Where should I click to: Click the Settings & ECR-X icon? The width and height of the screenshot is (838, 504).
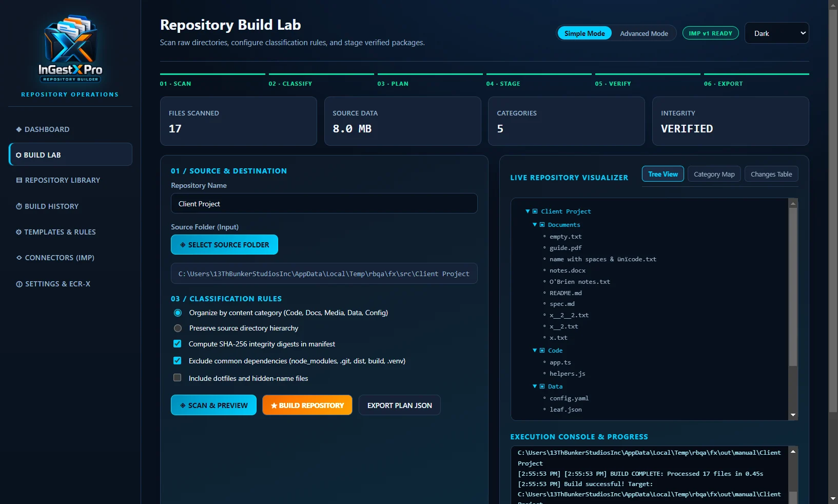19,284
